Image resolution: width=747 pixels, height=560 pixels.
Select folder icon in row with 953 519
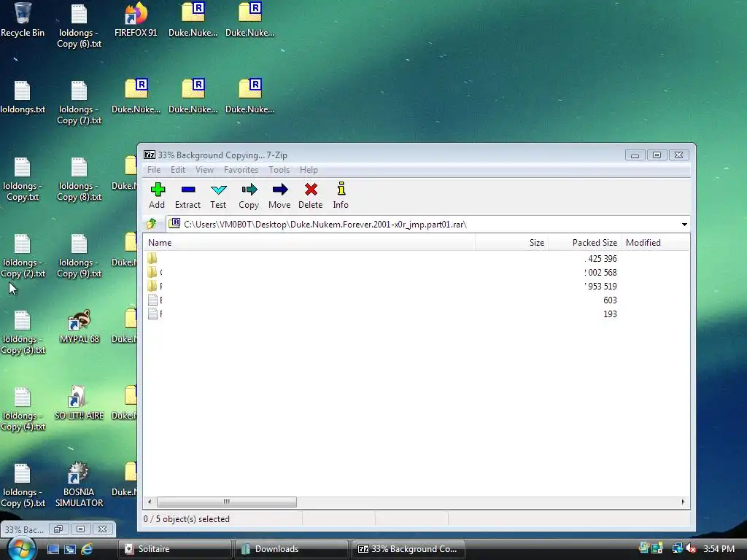point(152,286)
